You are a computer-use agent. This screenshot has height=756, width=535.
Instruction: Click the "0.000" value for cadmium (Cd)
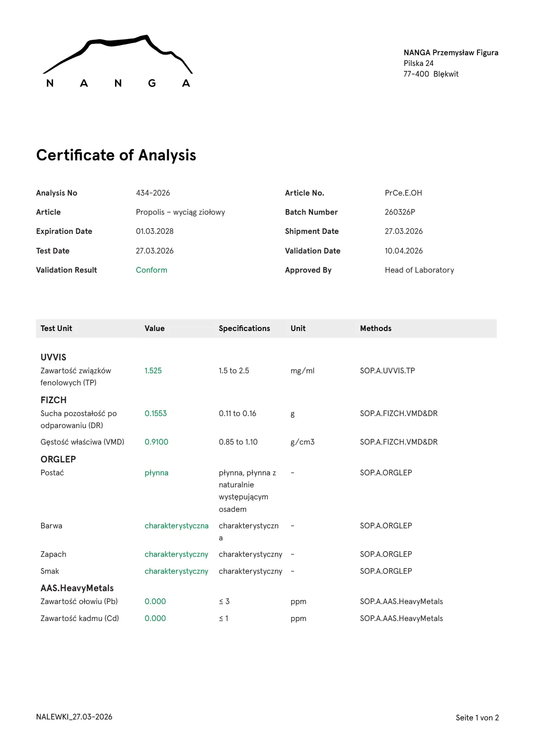155,618
